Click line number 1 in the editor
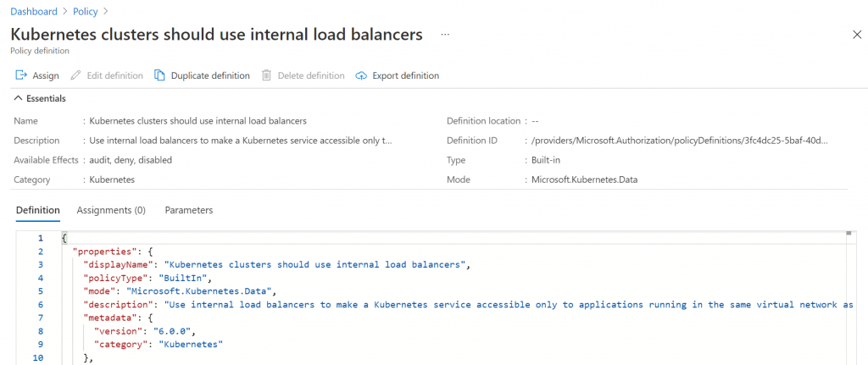868x365 pixels. [x=41, y=238]
